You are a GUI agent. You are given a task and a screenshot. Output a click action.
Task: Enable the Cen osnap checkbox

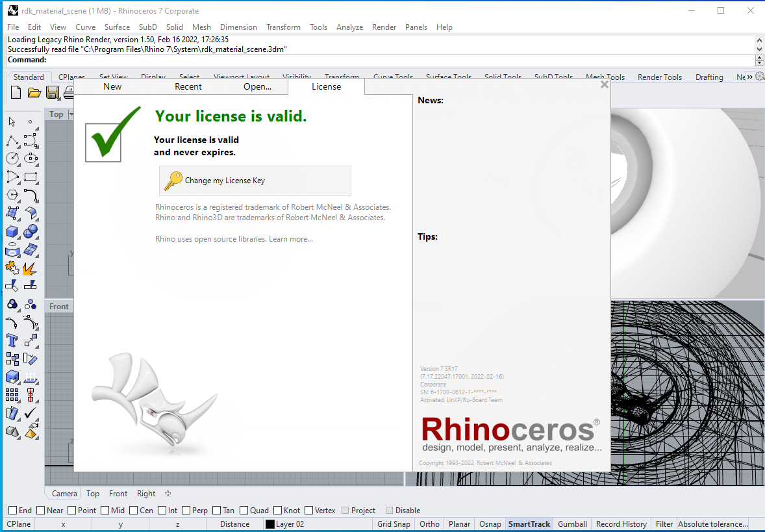(134, 511)
